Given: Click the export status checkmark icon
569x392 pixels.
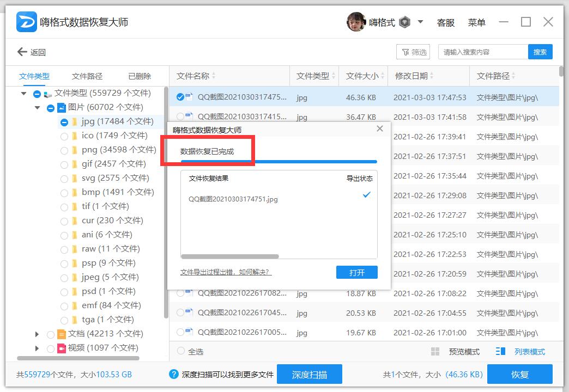Looking at the screenshot, I should [x=366, y=195].
